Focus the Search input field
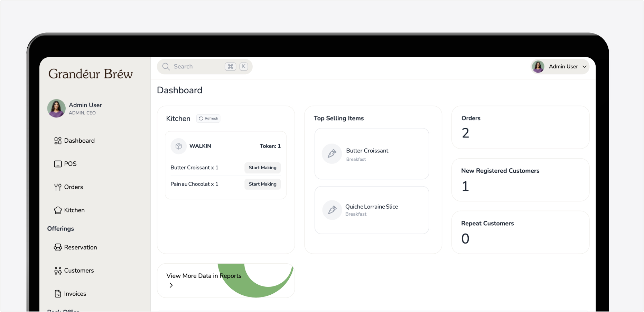 [197, 66]
